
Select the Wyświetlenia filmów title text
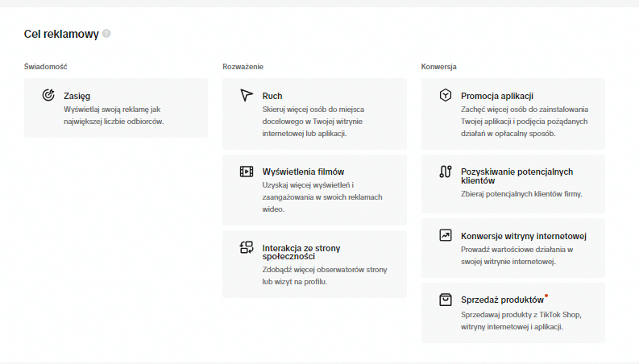coord(303,172)
